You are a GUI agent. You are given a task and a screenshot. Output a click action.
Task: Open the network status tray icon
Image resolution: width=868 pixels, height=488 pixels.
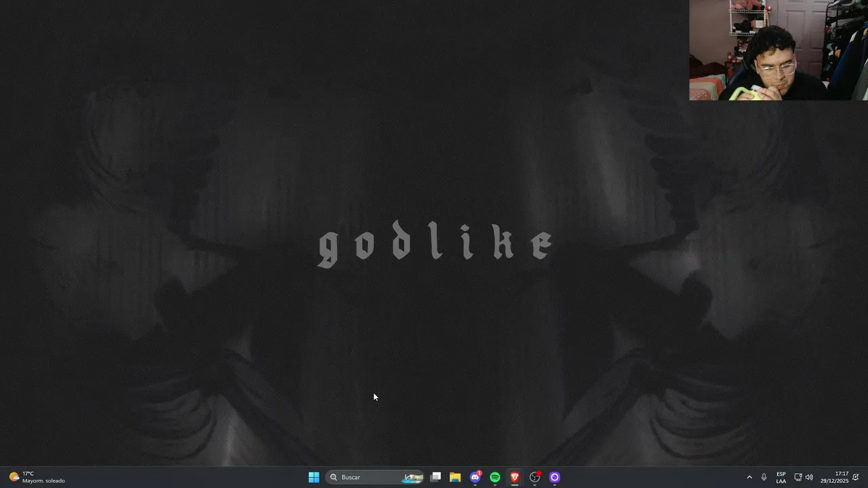[798, 477]
